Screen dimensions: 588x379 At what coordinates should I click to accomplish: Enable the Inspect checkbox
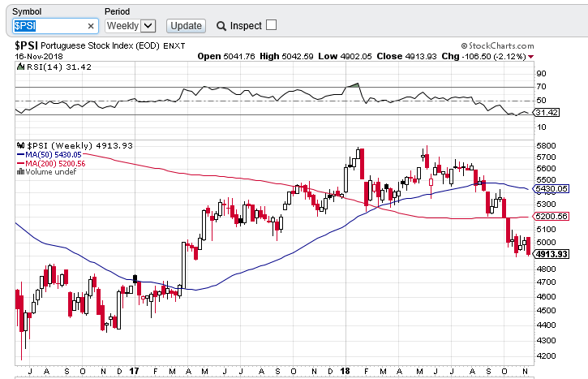click(x=271, y=25)
